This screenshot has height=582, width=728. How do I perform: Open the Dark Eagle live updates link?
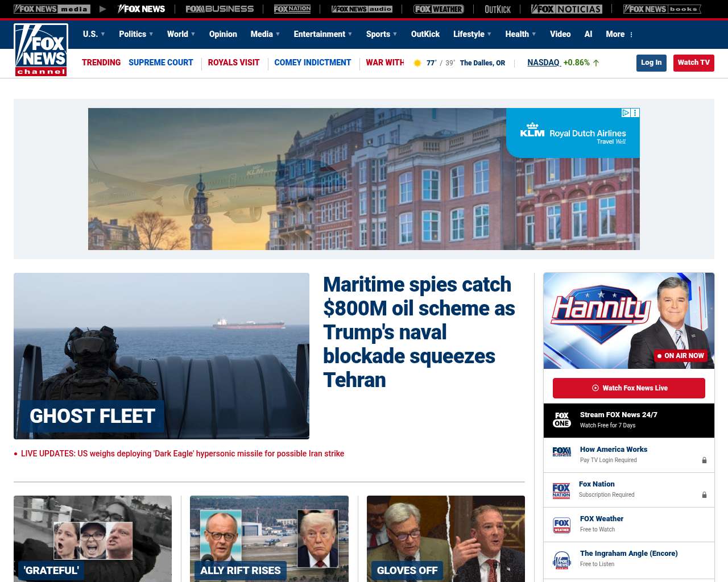pos(182,454)
